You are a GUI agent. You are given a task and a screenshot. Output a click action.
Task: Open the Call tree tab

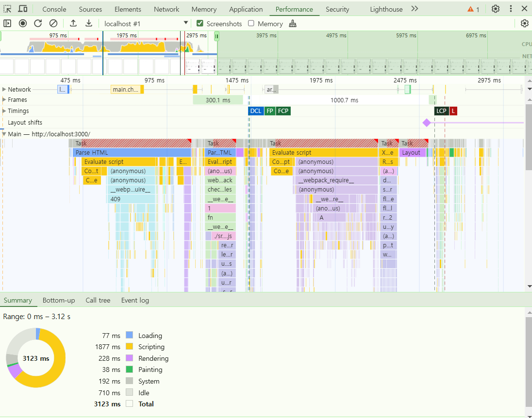pos(98,300)
